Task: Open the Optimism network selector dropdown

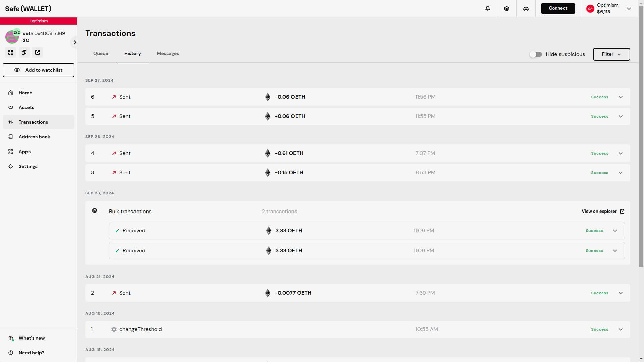Action: (609, 9)
